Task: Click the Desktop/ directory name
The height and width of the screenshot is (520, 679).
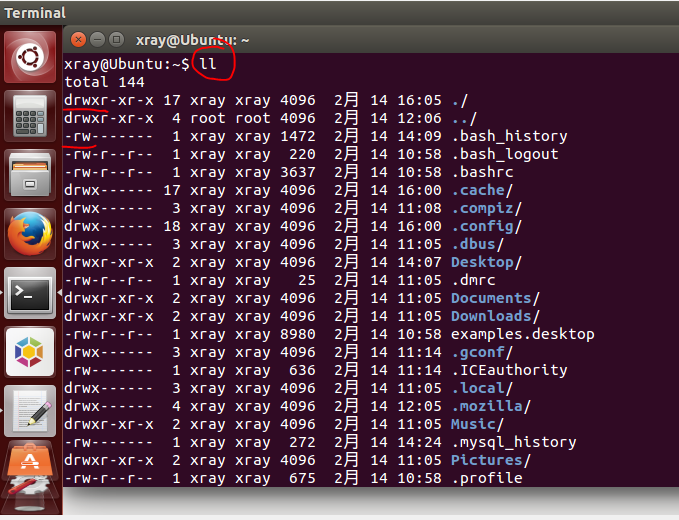Action: pyautogui.click(x=486, y=262)
